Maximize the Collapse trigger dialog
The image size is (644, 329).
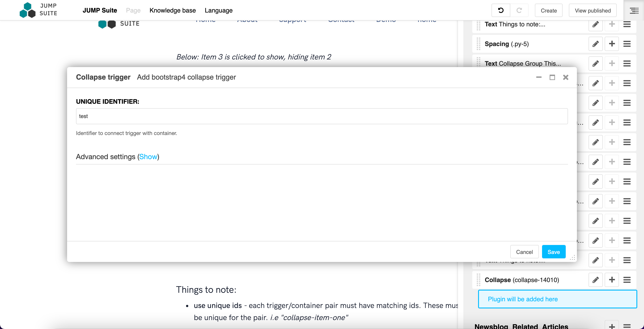[552, 77]
